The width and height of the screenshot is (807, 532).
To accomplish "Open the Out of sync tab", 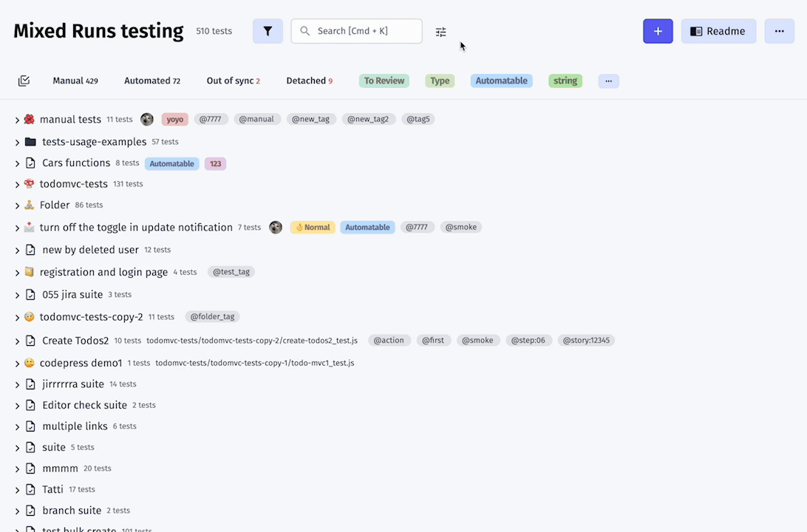I will (x=233, y=81).
